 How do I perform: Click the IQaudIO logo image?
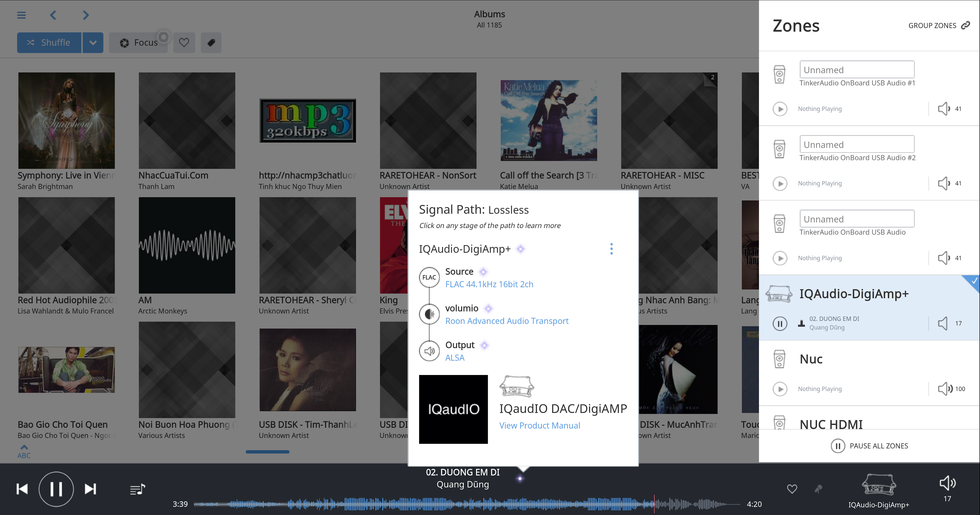453,409
